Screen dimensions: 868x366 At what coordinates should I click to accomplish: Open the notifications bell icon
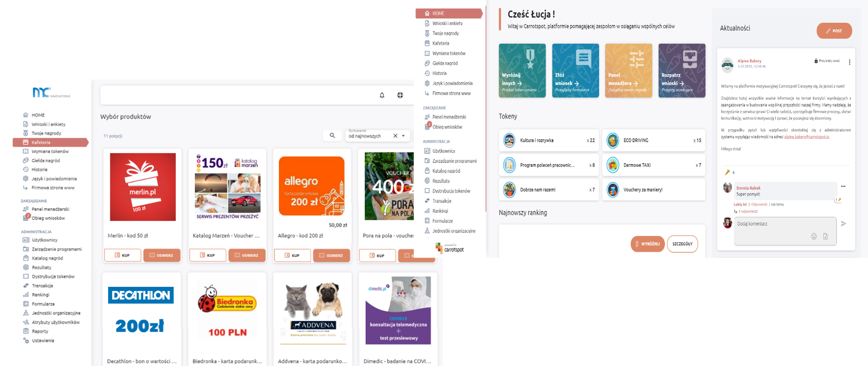coord(382,95)
